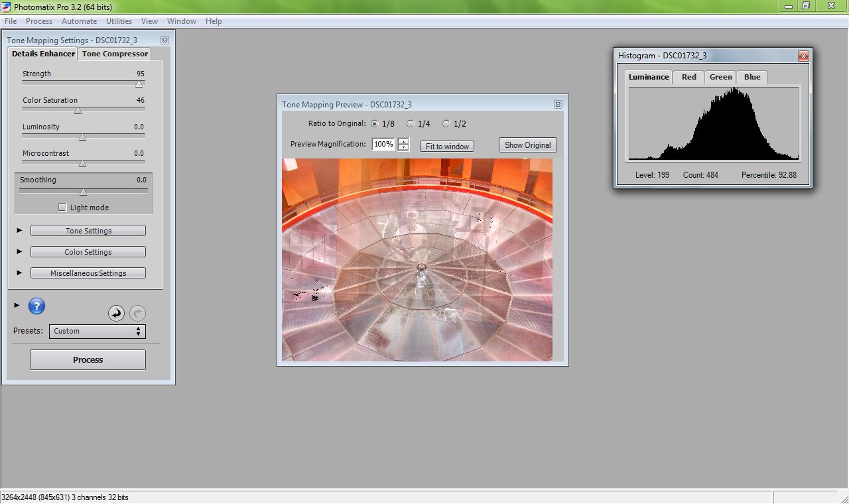This screenshot has width=849, height=504.
Task: Click Fit to window button
Action: pyautogui.click(x=447, y=147)
